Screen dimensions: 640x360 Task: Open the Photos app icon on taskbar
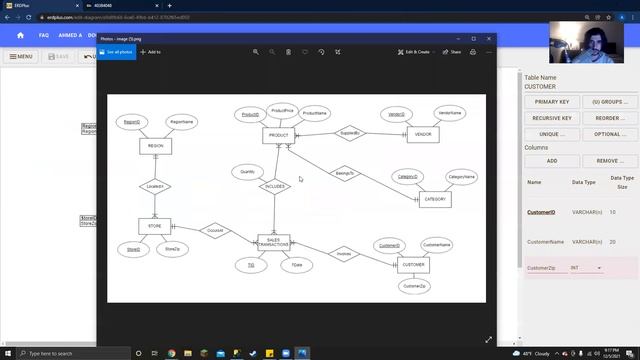302,353
